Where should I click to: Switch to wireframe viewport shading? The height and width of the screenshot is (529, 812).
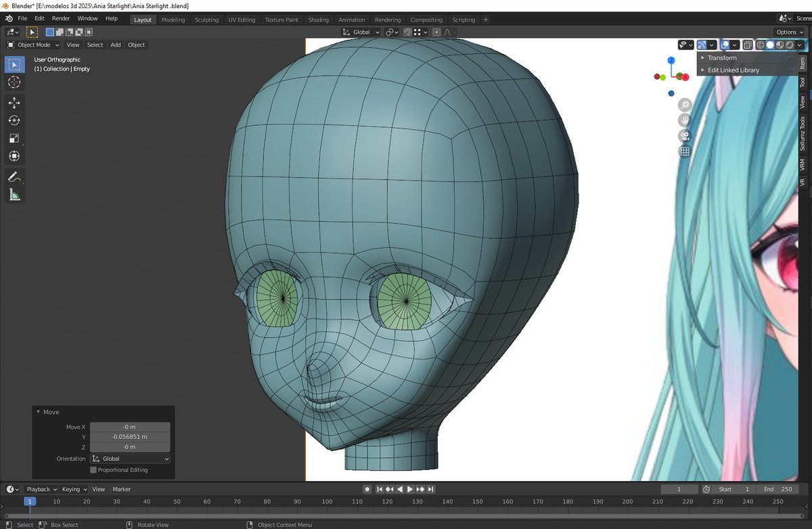click(761, 45)
